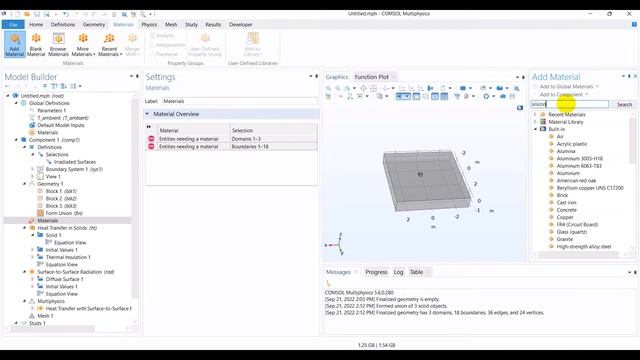Click the material search text field
The width and height of the screenshot is (640, 360).
tap(570, 104)
